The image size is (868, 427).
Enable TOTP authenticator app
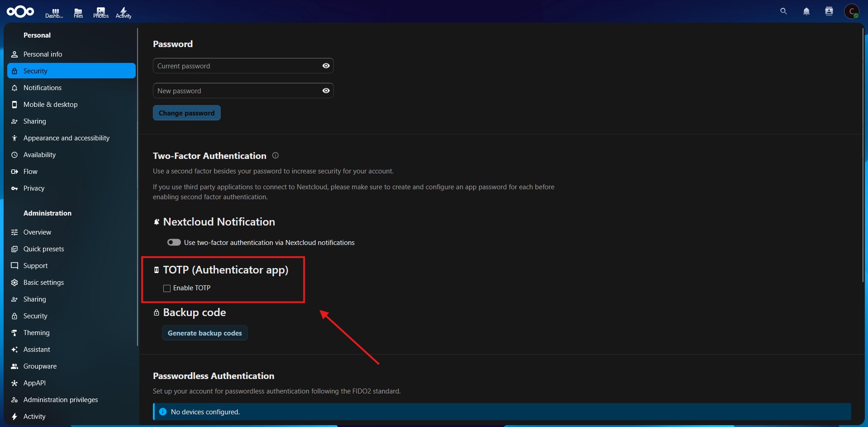[x=166, y=288]
